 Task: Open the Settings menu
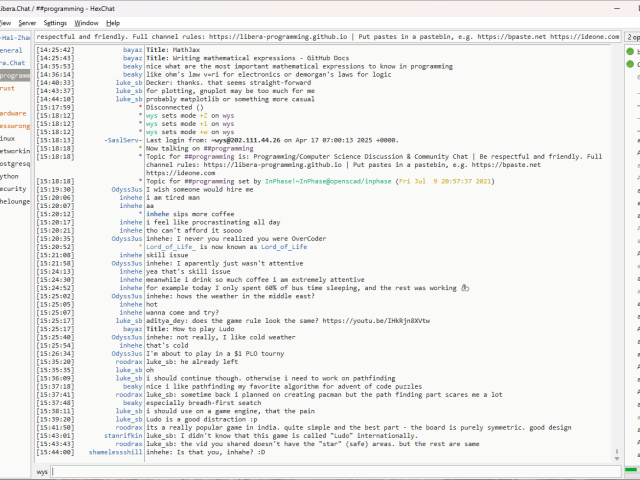tap(55, 22)
